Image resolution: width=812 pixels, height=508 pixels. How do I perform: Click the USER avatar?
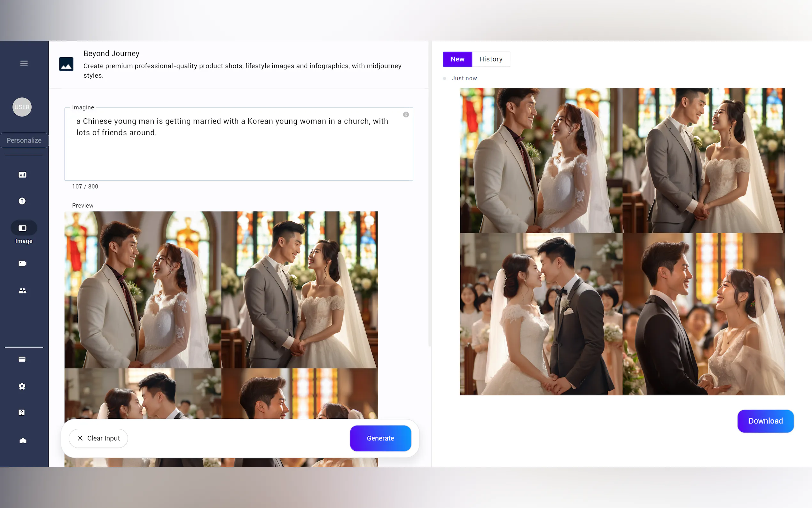click(22, 107)
